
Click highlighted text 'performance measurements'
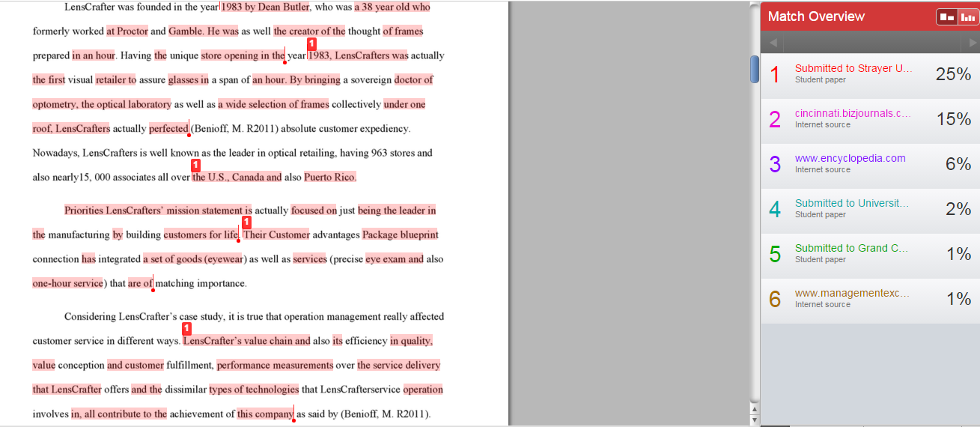click(275, 366)
